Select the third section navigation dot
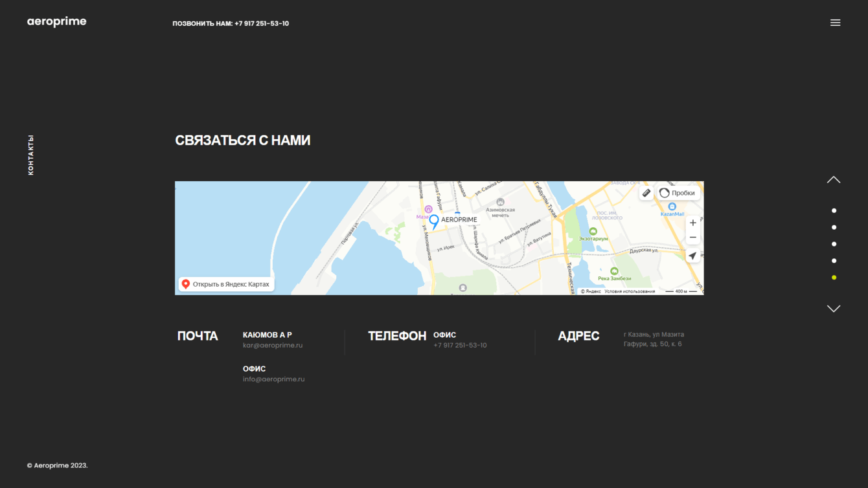Viewport: 868px width, 488px height. pyautogui.click(x=834, y=244)
